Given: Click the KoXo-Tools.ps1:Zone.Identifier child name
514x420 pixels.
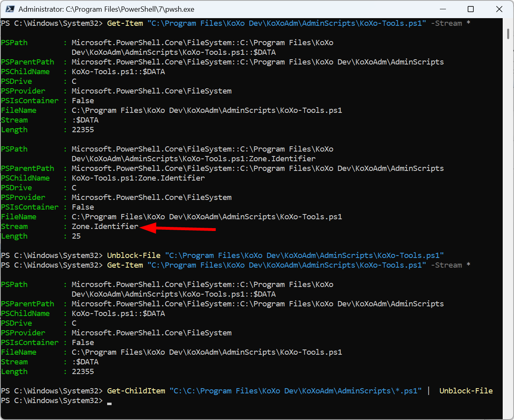Looking at the screenshot, I should pos(138,178).
